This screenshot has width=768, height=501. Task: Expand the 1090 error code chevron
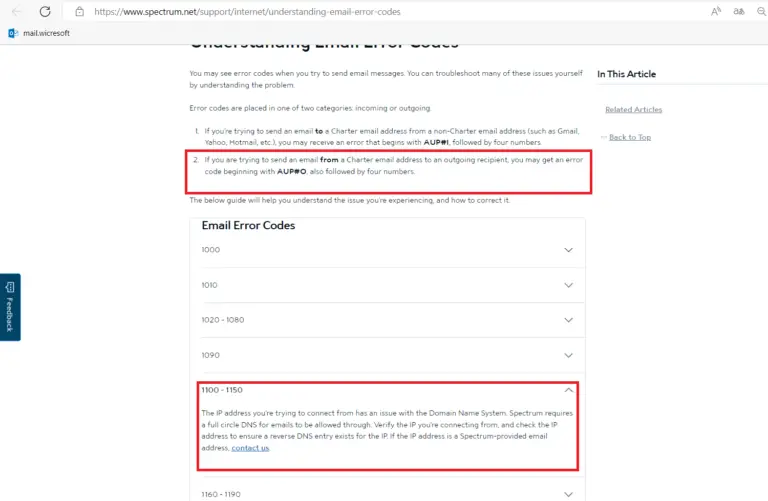568,355
